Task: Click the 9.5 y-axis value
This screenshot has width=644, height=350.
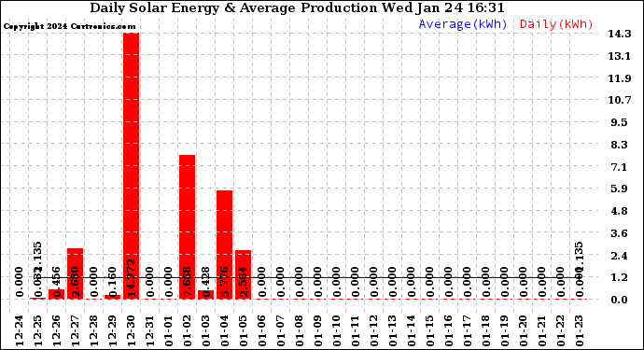Action: pos(620,122)
